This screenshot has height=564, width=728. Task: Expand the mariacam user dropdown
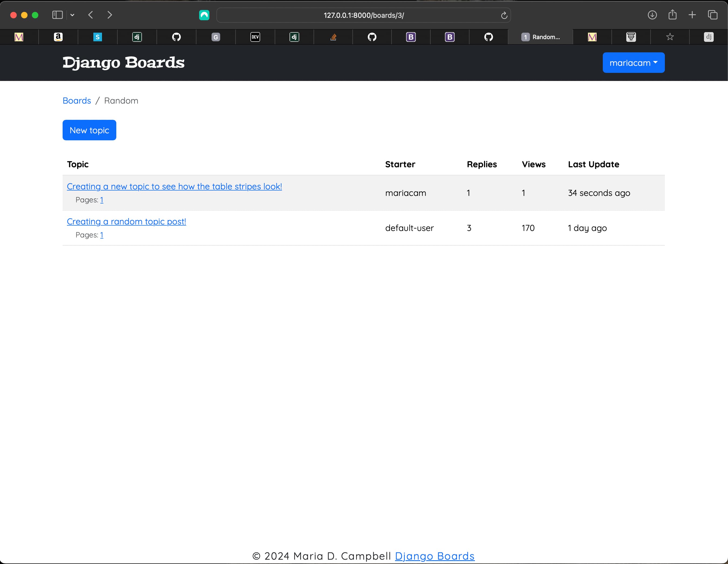pyautogui.click(x=633, y=63)
